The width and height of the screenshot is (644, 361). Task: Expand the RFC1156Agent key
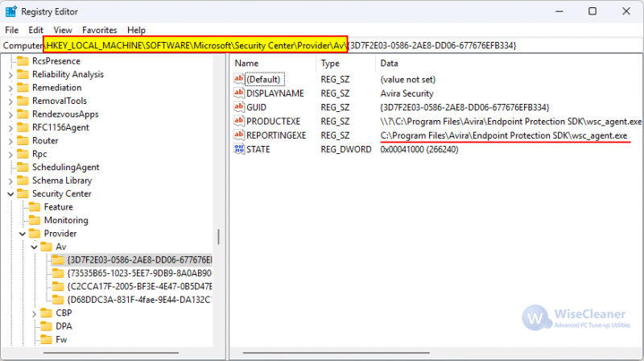(10, 128)
